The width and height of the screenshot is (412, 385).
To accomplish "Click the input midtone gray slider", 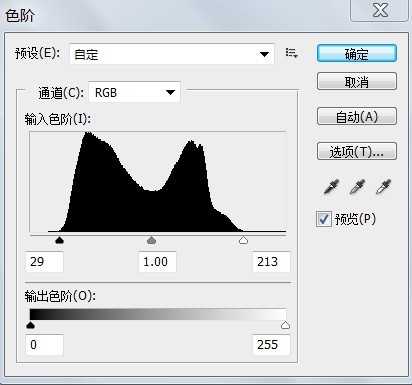I will pos(152,240).
